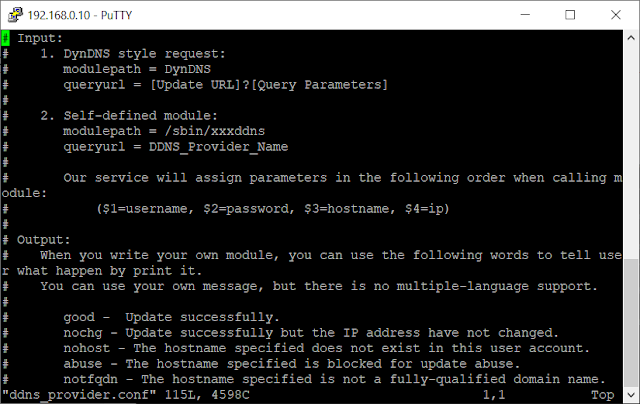Click the '$4=ip)' parameter text

[x=427, y=209]
